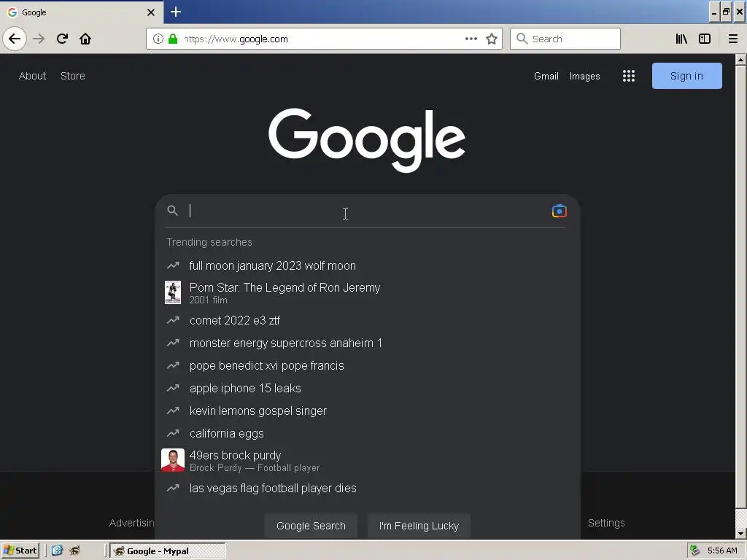The width and height of the screenshot is (747, 560).
Task: Click the taskbar clock showing 5:56 AM
Action: [x=722, y=551]
